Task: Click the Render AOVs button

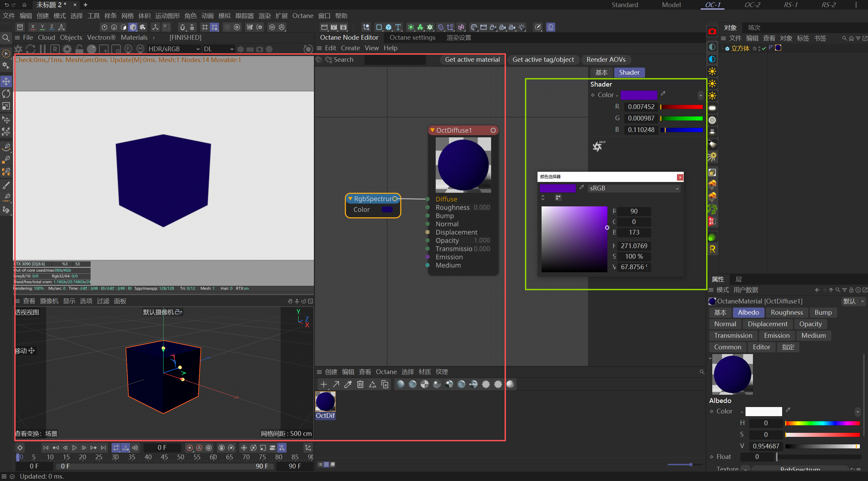Action: (x=606, y=60)
